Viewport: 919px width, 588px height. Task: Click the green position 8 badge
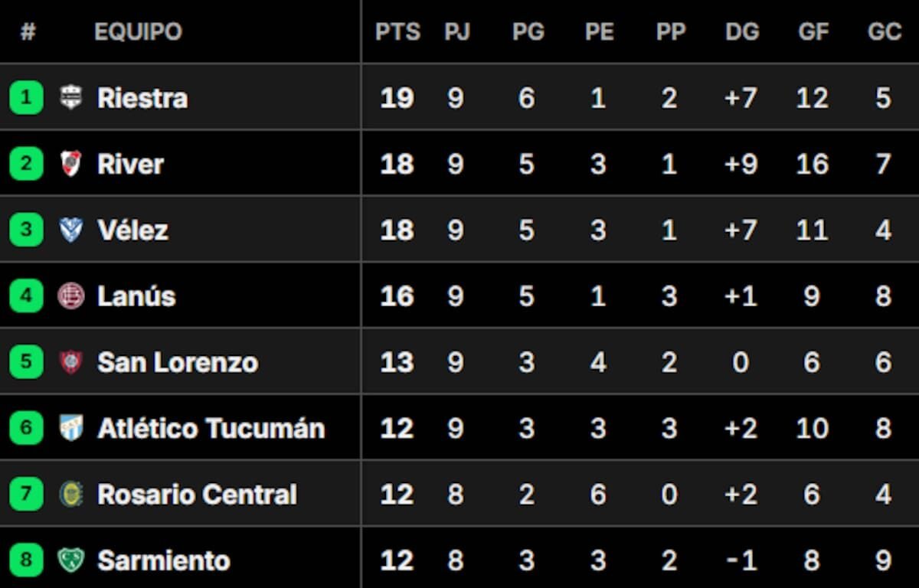pyautogui.click(x=26, y=560)
